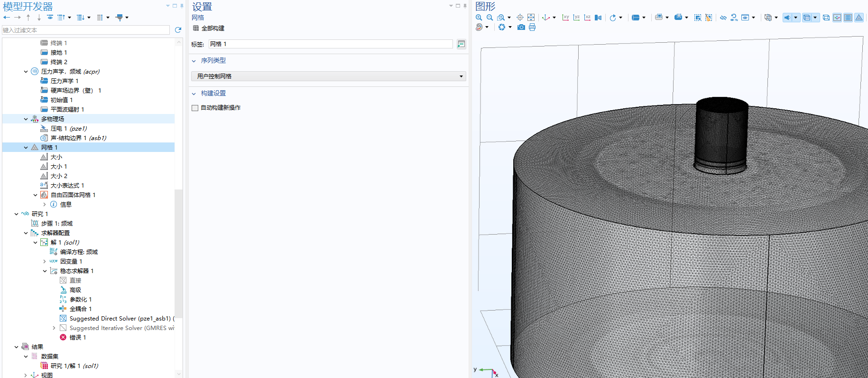Screen dimensions: 868x378
Task: Click the forward arrow in Model Builder
Action: [x=18, y=18]
